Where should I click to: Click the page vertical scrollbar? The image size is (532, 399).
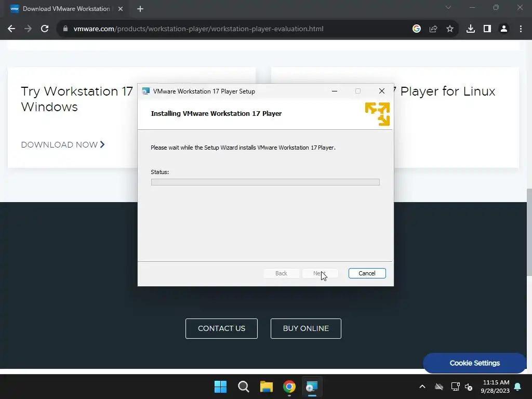tap(529, 232)
